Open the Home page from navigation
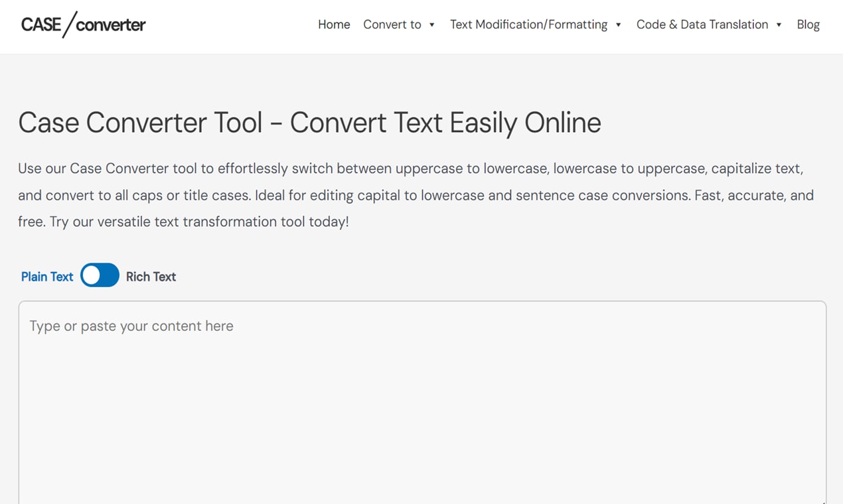The width and height of the screenshot is (843, 504). (334, 25)
